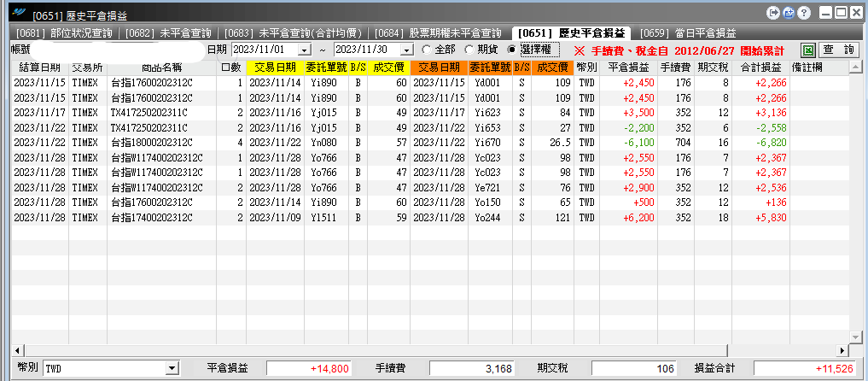This screenshot has width=868, height=381.
Task: Click the left arrow of horizontal scrollbar
Action: pyautogui.click(x=16, y=350)
